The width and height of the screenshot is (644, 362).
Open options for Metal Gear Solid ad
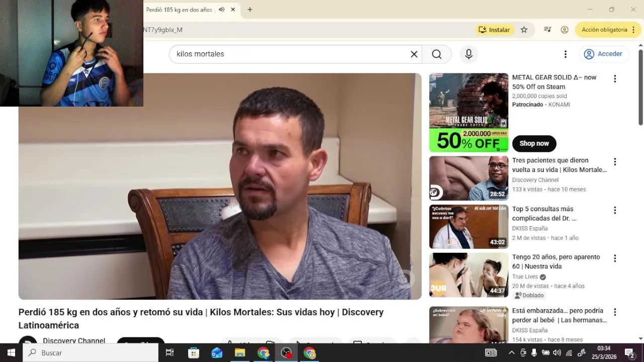coord(615,78)
